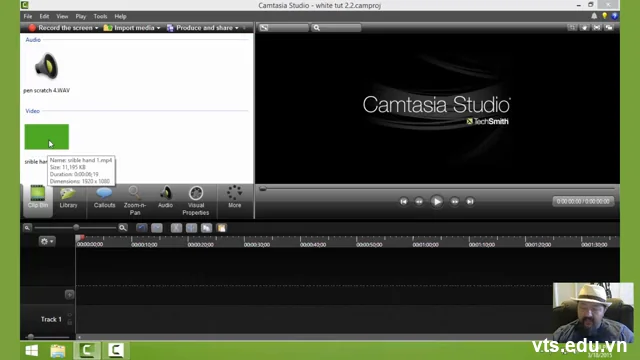Click the Paste timeline button
This screenshot has width=640, height=360.
point(222,228)
